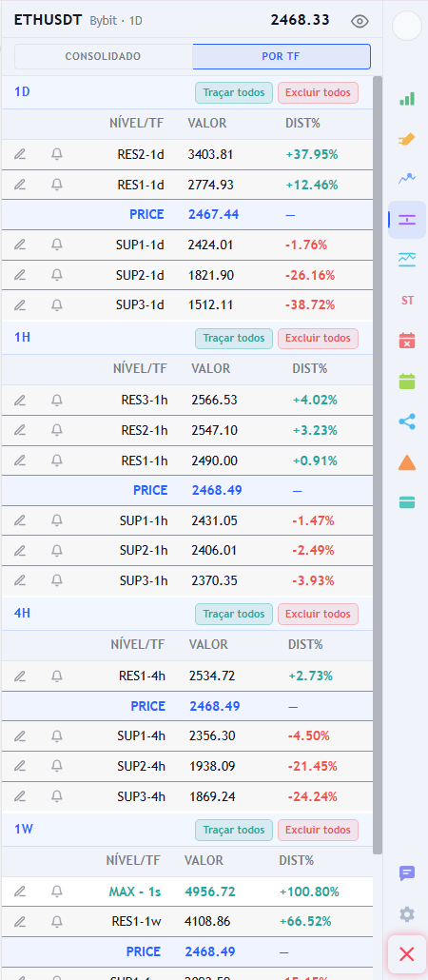Click the 1W section header label
428x980 pixels.
23,830
